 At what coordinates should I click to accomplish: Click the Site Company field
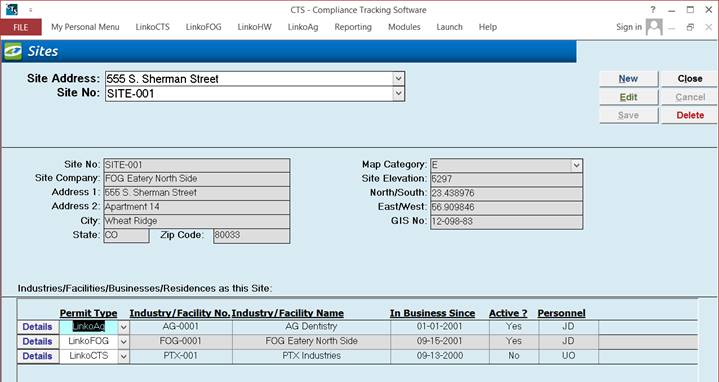coord(197,179)
